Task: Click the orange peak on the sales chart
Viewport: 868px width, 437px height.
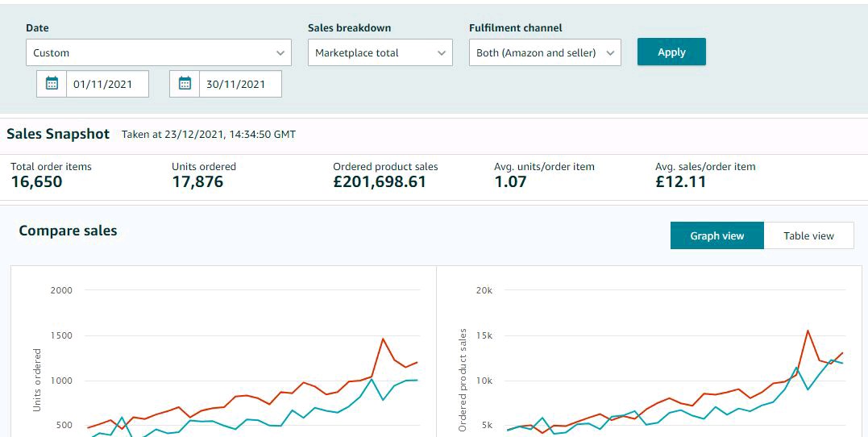Action: (x=808, y=331)
